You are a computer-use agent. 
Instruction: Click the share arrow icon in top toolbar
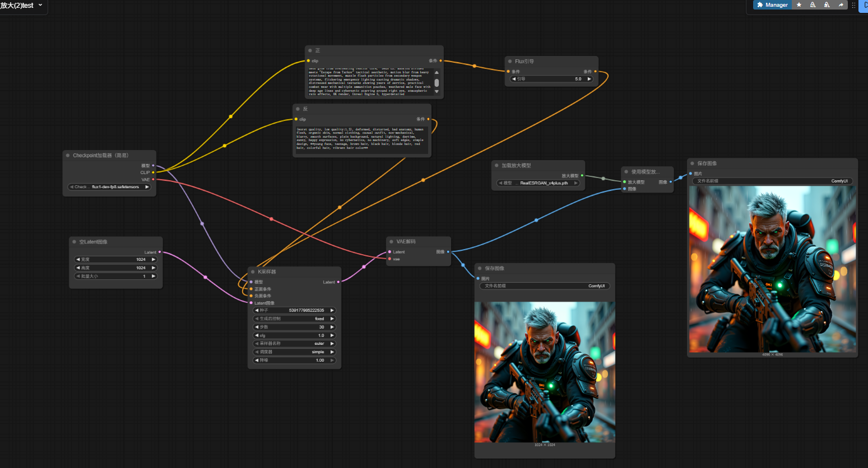click(x=841, y=5)
